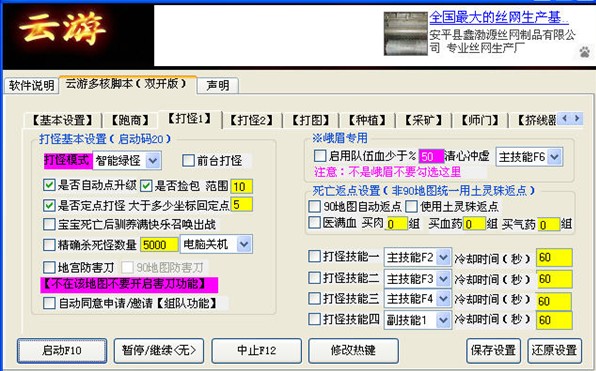Enable 打怪技能一 checkbox
Screen dimensions: 596x371
click(x=314, y=257)
